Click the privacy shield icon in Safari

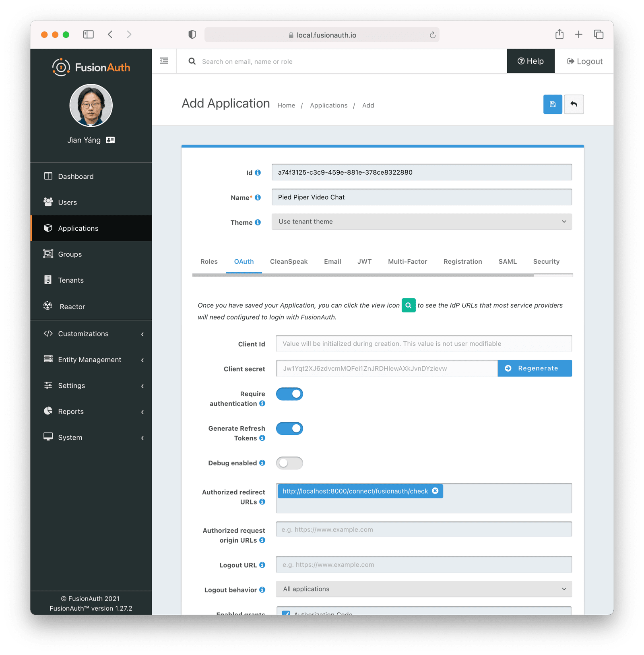click(192, 35)
